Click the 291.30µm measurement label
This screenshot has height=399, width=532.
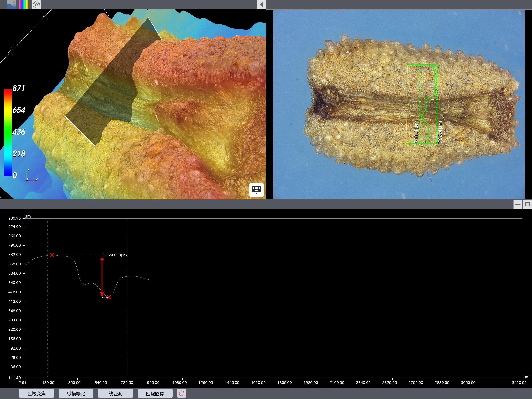[x=115, y=255]
